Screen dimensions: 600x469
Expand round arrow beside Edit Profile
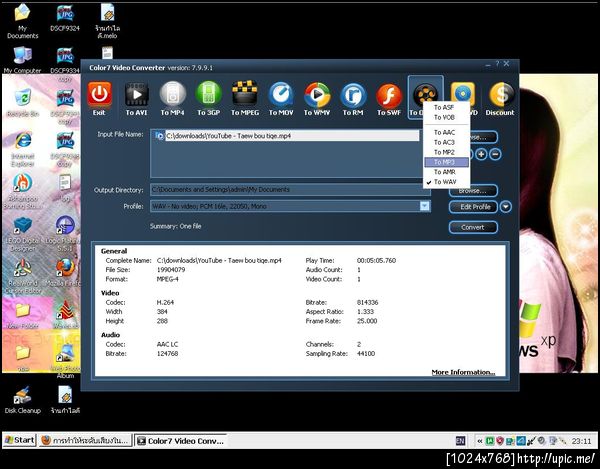pyautogui.click(x=506, y=207)
